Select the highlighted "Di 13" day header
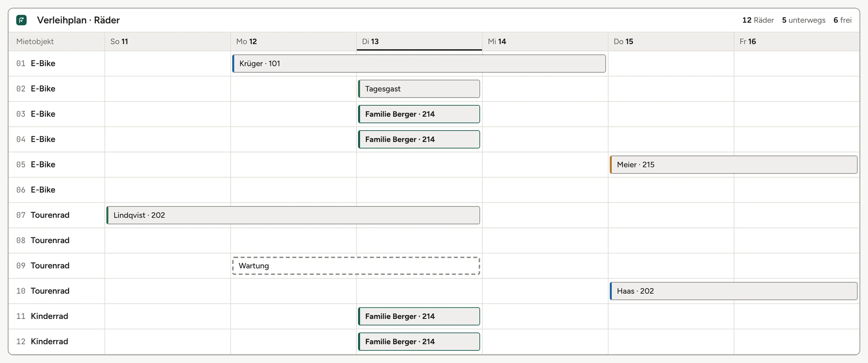This screenshot has width=868, height=363. click(x=419, y=42)
